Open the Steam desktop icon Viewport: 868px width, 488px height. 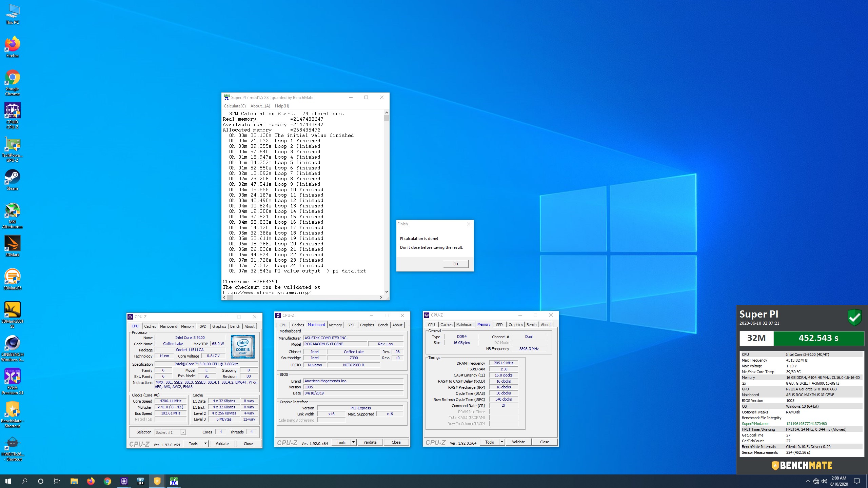13,180
